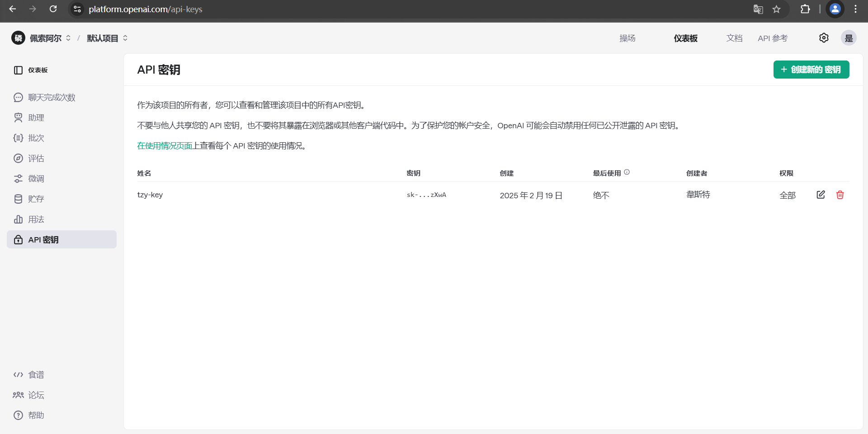
Task: Select API 密钥 in the sidebar
Action: 62,239
